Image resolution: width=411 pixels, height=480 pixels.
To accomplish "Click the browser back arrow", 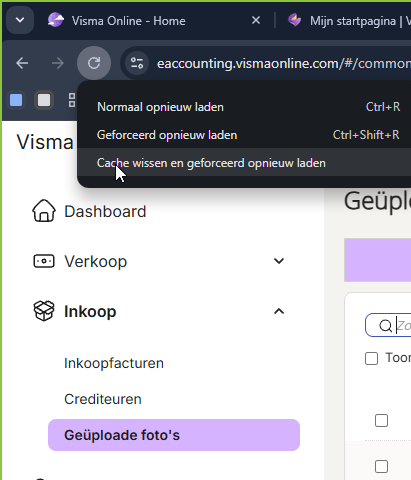I will 22,63.
